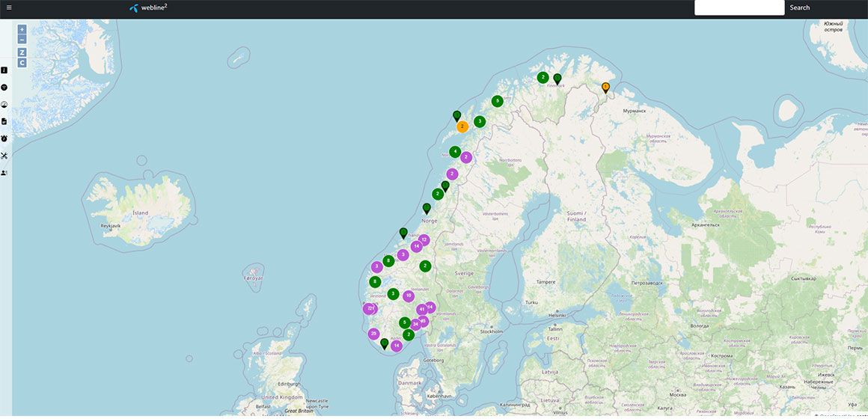Open the user contacts sidebar icon
868x419 pixels.
(x=4, y=173)
